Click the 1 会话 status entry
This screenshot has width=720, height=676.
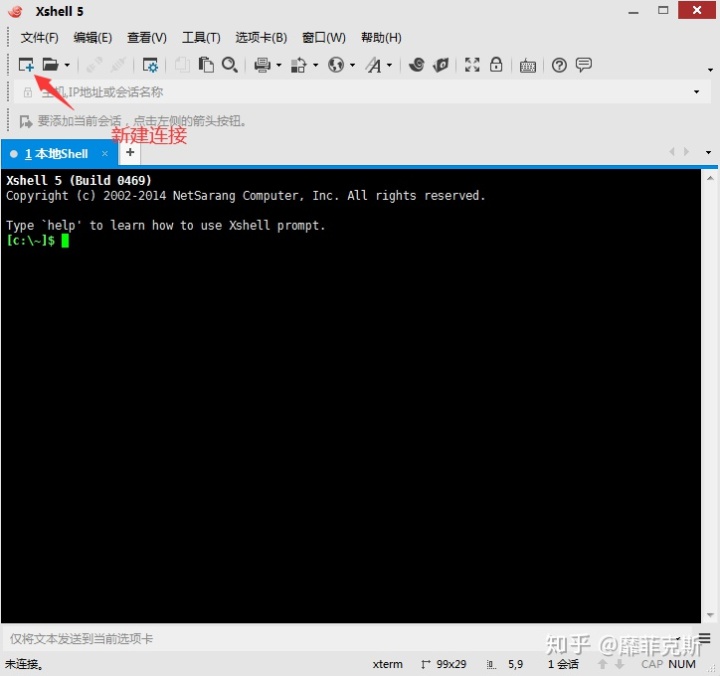coord(563,664)
